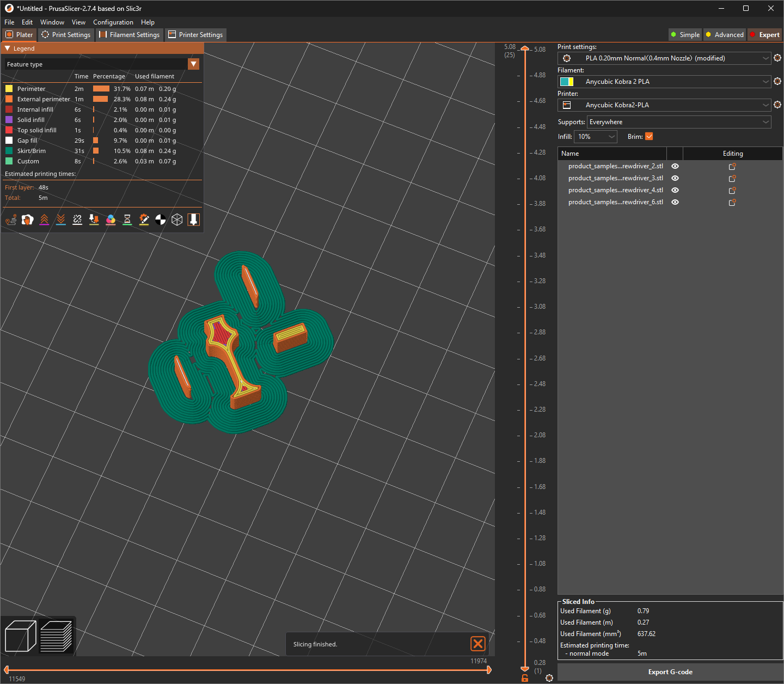Toggle Wipe moves hand icon
Screen dimensions: 784x684
point(28,219)
